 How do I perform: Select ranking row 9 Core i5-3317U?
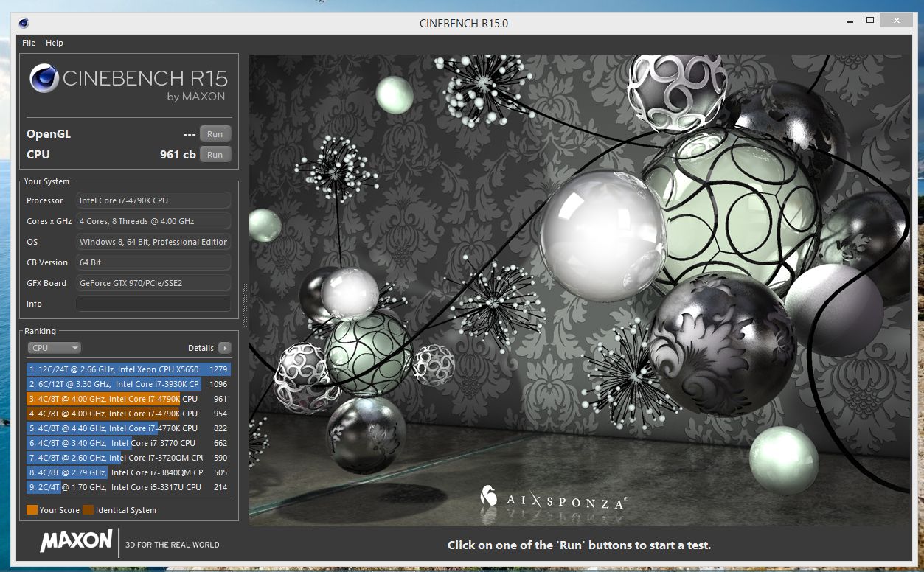point(129,487)
